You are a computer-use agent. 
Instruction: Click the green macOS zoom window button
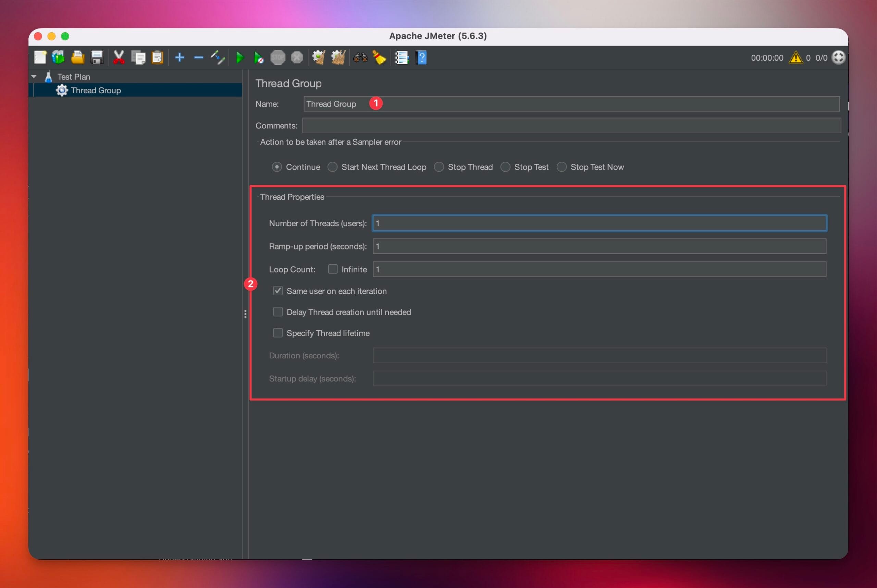pos(65,36)
